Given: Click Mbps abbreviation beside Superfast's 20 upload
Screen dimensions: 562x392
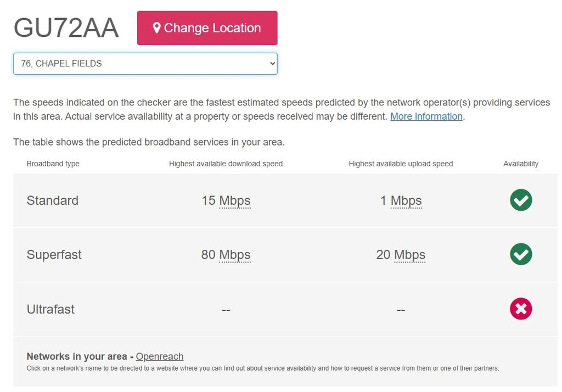Looking at the screenshot, I should tap(409, 255).
